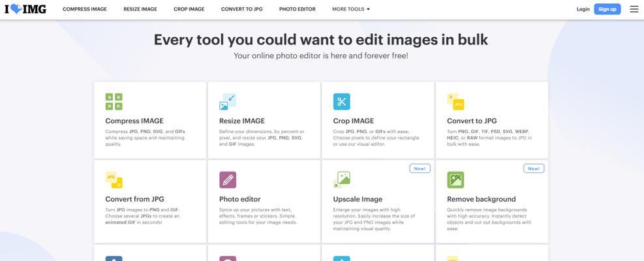Click the green Compress IMAGE arrows icon
This screenshot has height=261, width=644.
(114, 102)
